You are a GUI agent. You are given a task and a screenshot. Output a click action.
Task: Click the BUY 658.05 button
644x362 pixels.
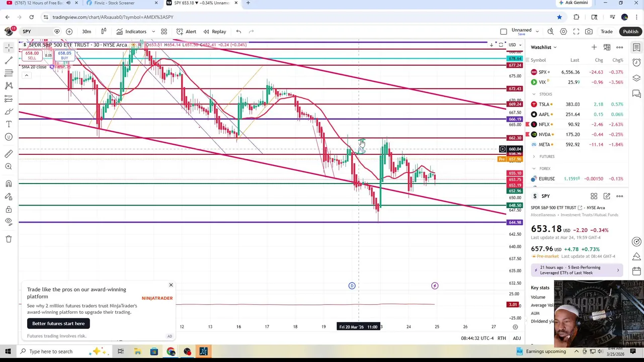(x=64, y=55)
